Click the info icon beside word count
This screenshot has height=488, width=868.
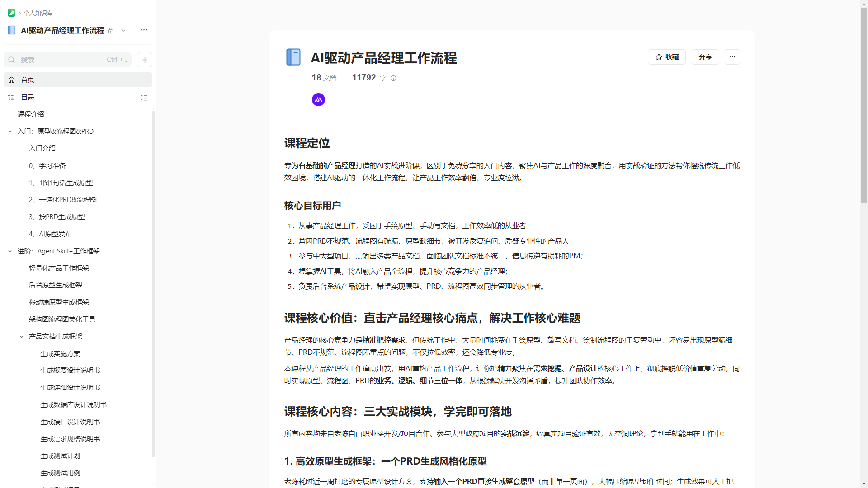(393, 78)
